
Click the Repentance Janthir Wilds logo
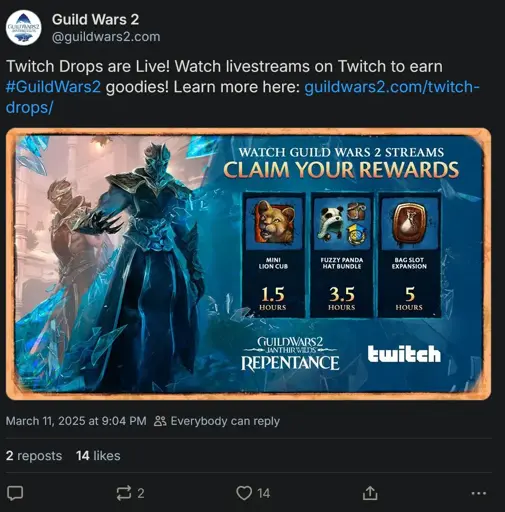[290, 354]
